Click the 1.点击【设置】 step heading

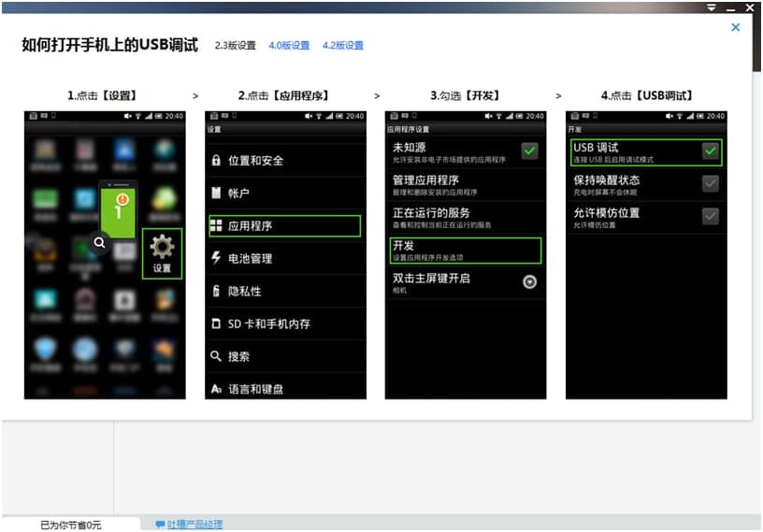(x=102, y=95)
